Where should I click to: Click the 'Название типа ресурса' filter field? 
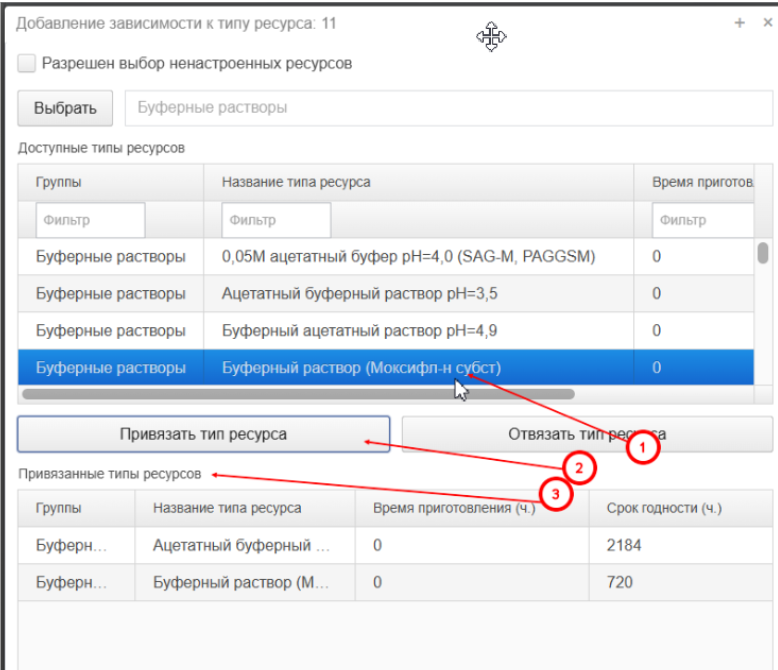click(276, 220)
